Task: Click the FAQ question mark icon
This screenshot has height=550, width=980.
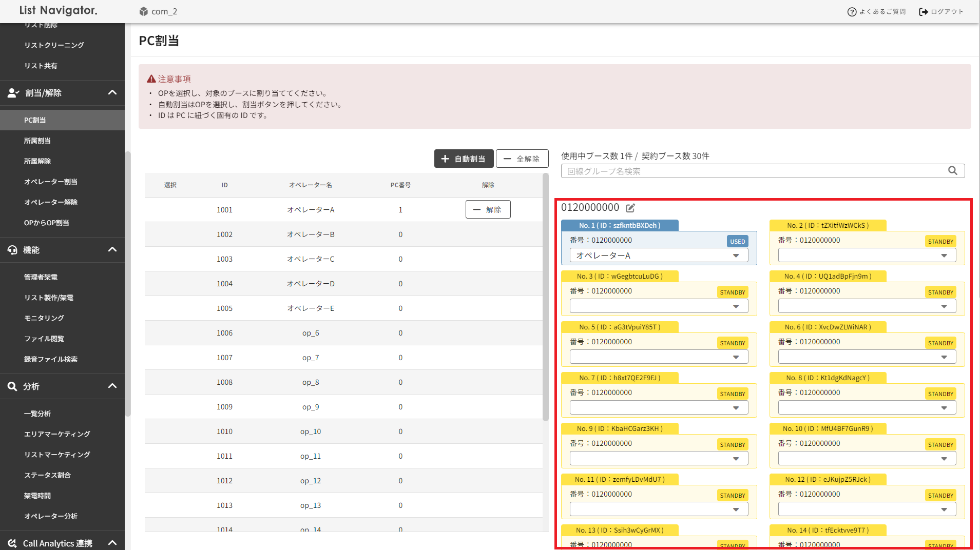Action: (x=852, y=12)
